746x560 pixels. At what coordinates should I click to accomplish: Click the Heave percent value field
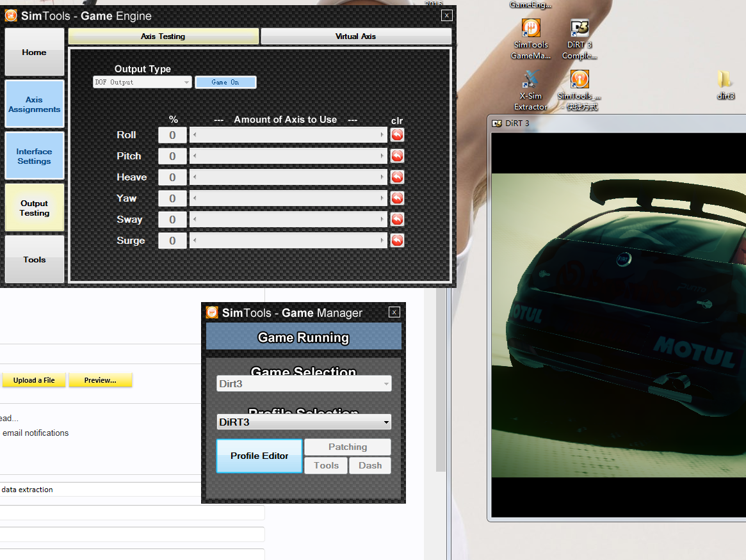click(x=172, y=177)
